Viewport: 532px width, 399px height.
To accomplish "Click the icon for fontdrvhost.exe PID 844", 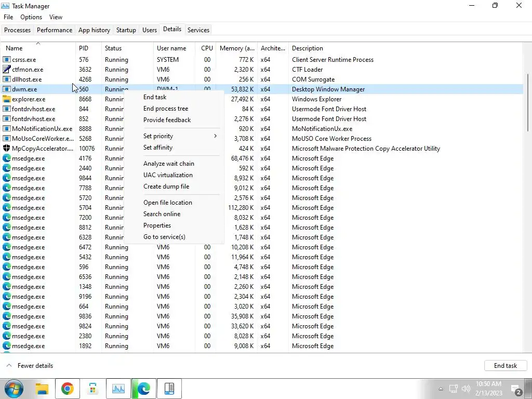I will click(6, 109).
